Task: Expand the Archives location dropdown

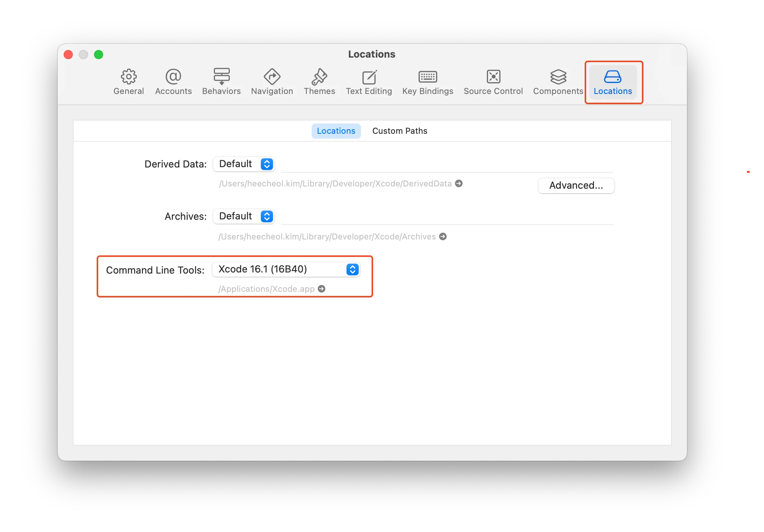Action: coord(244,216)
